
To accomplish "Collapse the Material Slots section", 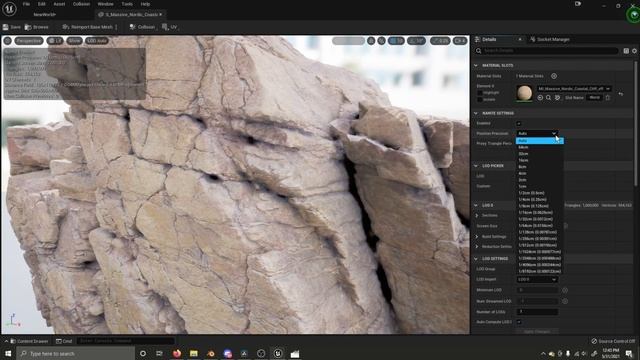I will pos(476,65).
